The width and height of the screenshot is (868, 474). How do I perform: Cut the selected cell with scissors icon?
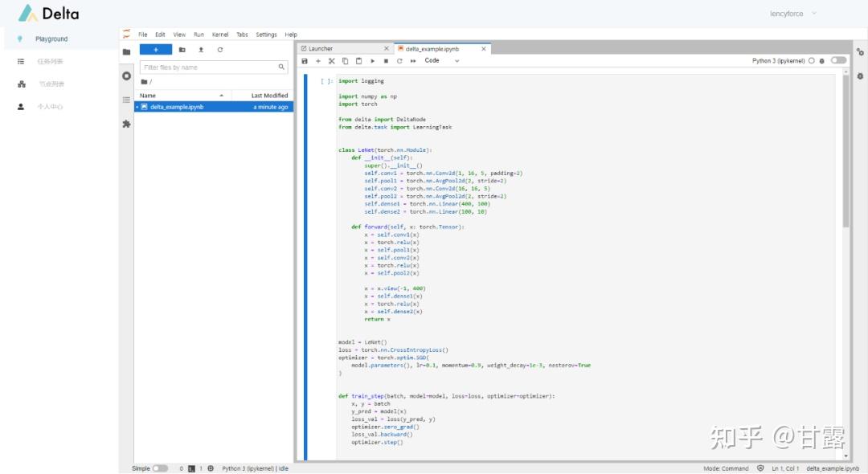point(331,61)
